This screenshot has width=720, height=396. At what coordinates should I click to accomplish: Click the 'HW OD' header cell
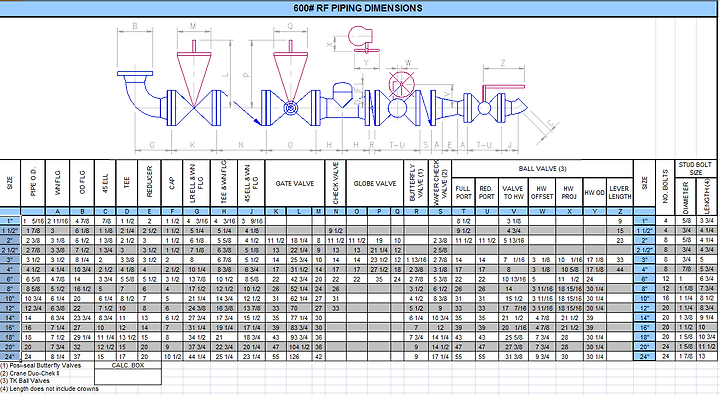point(594,192)
